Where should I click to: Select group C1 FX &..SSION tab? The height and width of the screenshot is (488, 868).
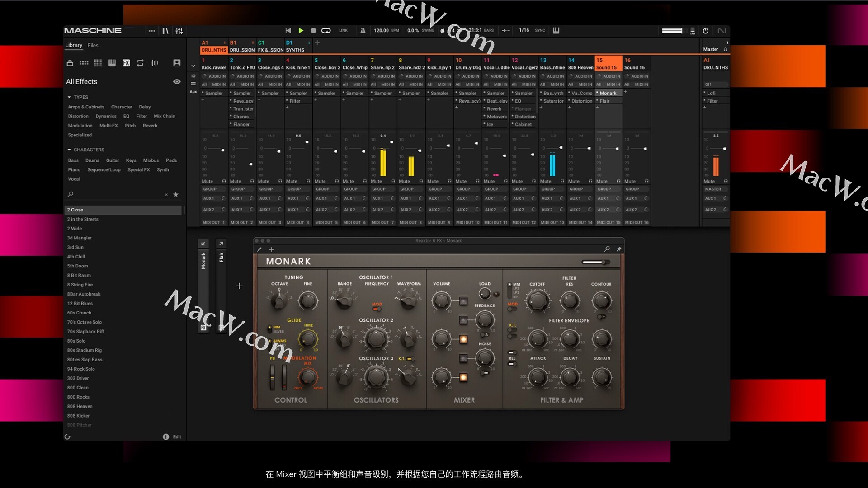pyautogui.click(x=270, y=46)
